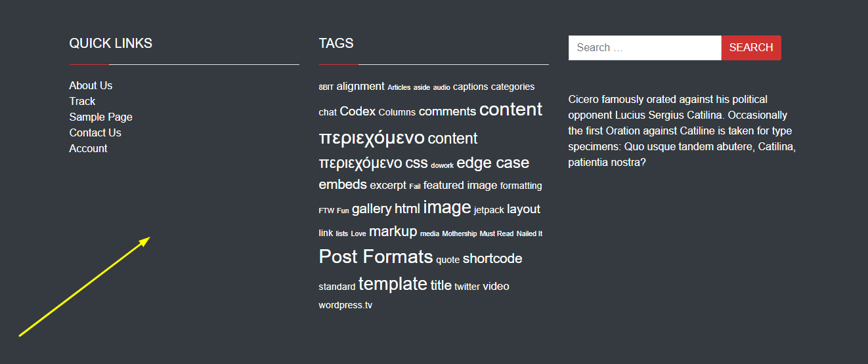868x364 pixels.
Task: Select the jetpack tag
Action: 489,210
